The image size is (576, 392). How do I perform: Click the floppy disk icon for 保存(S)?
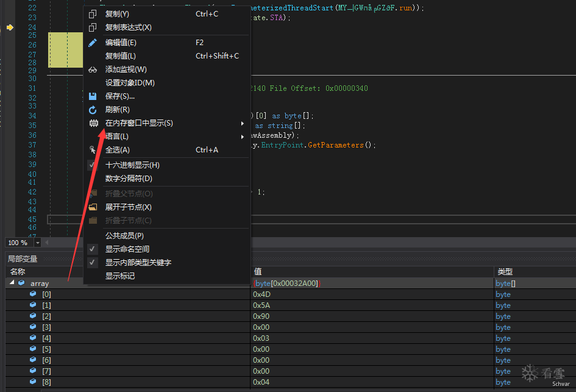(93, 96)
